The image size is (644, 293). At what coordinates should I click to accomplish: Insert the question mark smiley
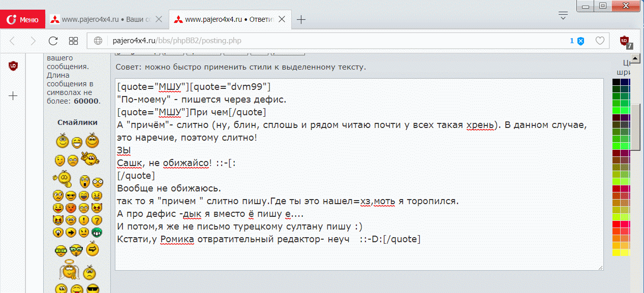[x=97, y=220]
